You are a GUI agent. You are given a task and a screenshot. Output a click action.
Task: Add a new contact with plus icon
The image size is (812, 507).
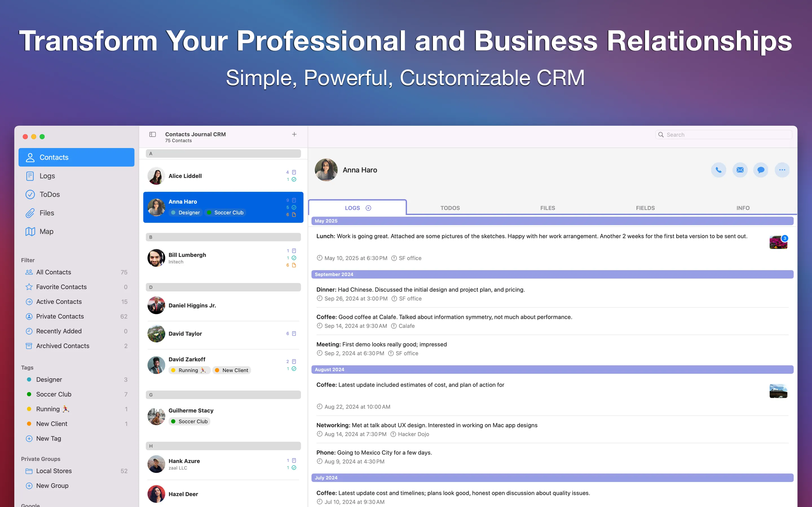pos(294,134)
